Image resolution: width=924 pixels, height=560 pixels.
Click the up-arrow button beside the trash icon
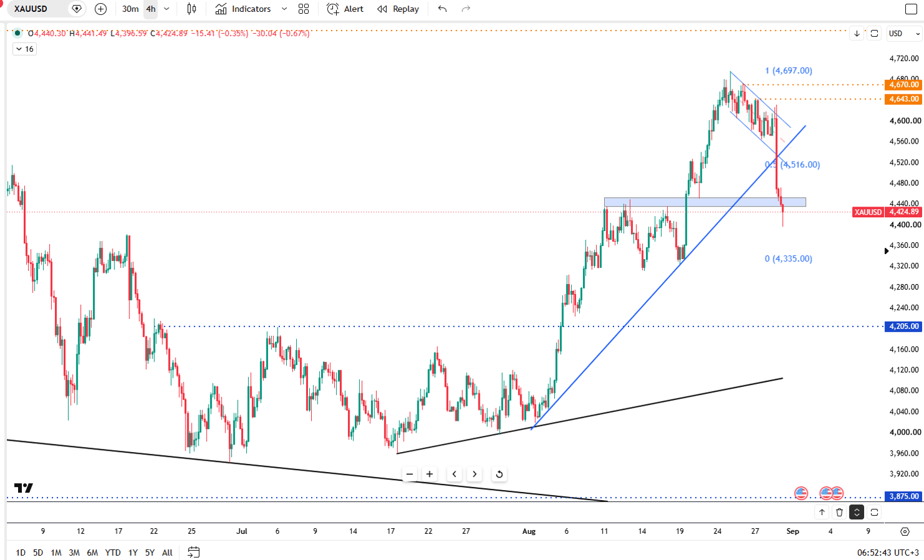822,512
